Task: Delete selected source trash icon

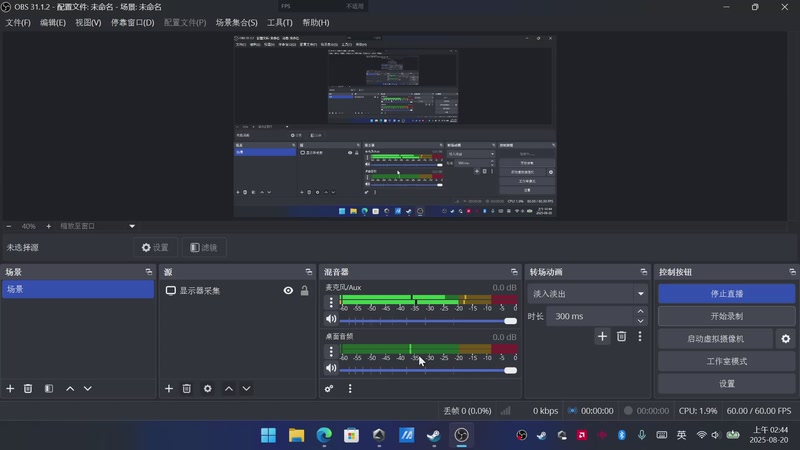Action: 187,389
